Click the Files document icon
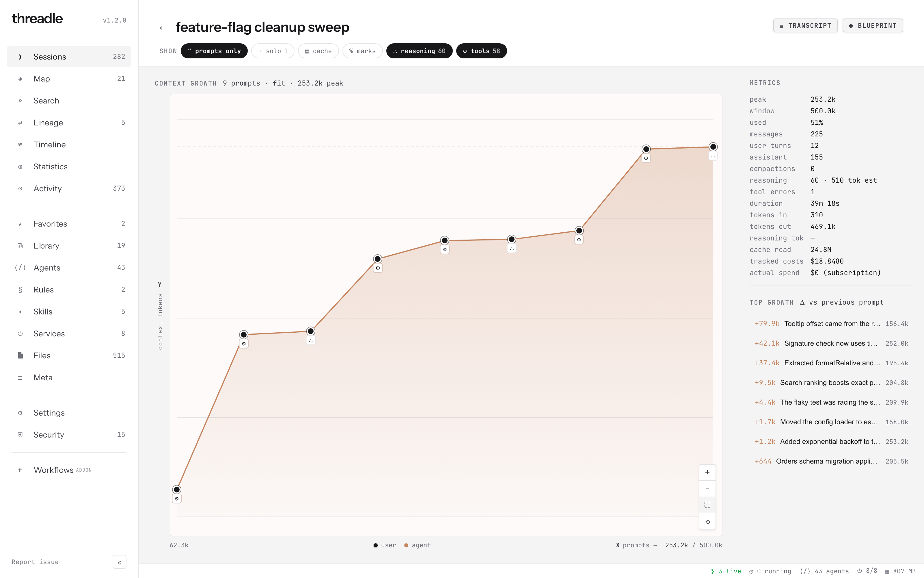 tap(20, 355)
